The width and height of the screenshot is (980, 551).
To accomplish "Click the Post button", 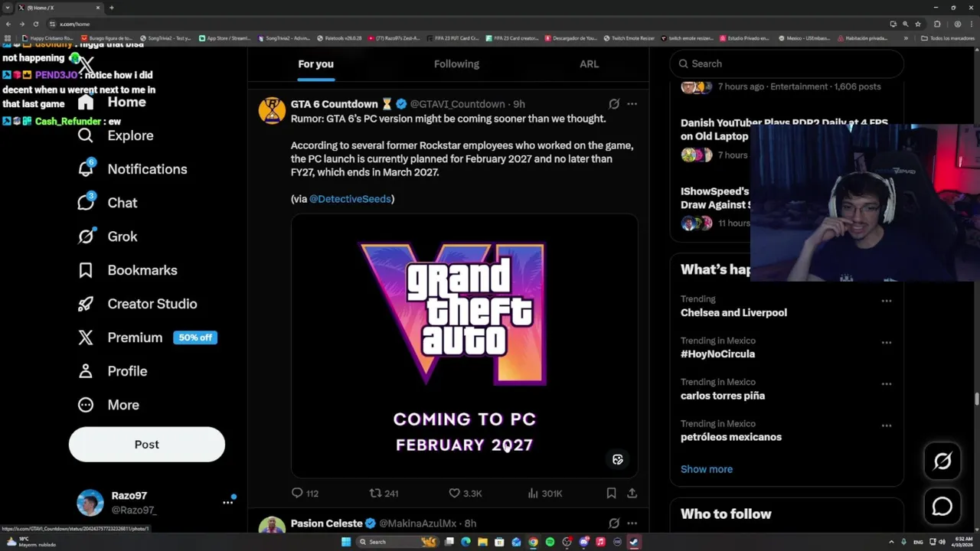I will tap(147, 445).
